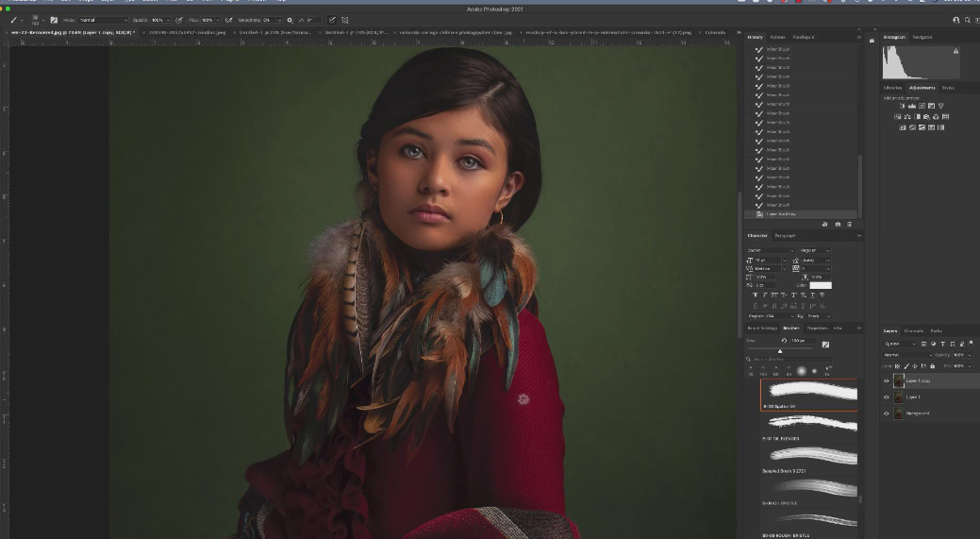
Task: Add a Levels adjustment layer
Action: tap(912, 106)
